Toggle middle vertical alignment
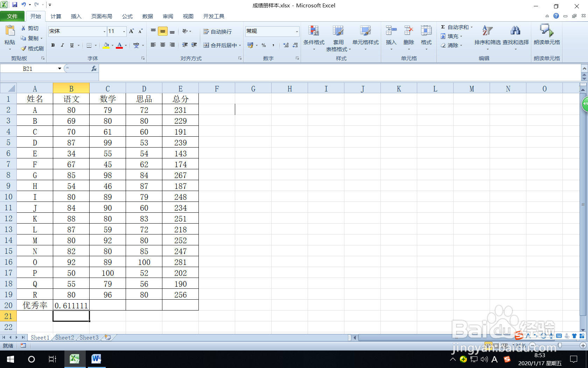 point(163,31)
